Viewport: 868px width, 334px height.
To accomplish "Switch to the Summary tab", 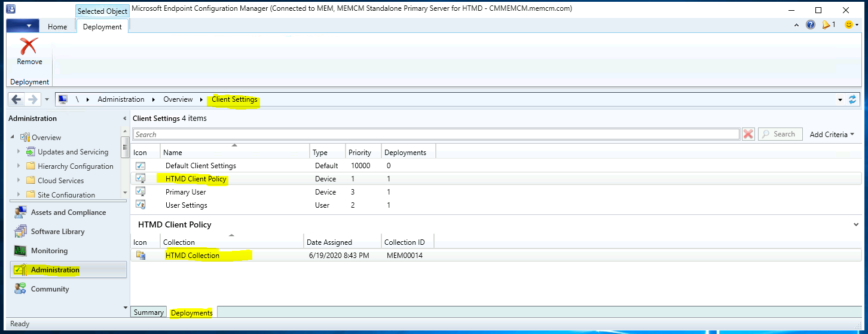I will click(x=148, y=312).
